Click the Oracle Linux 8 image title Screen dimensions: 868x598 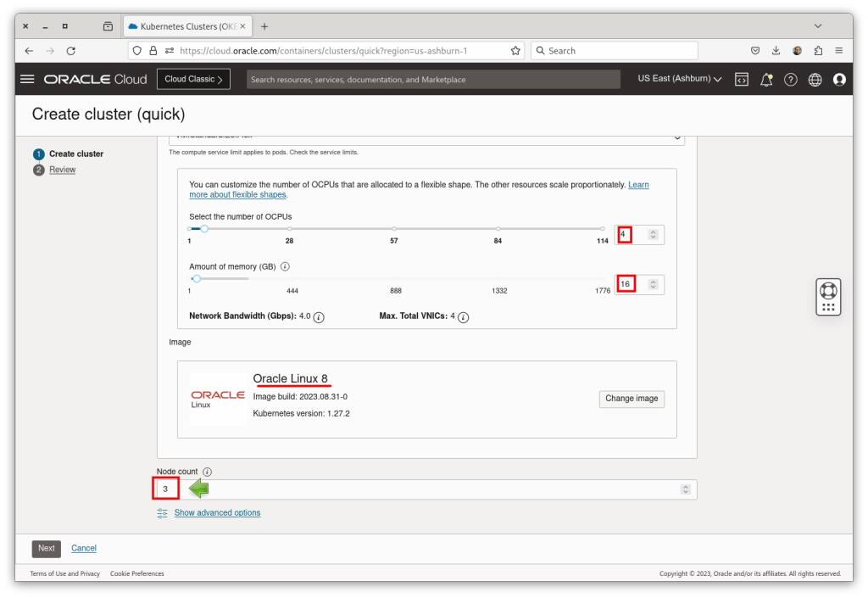pyautogui.click(x=290, y=378)
